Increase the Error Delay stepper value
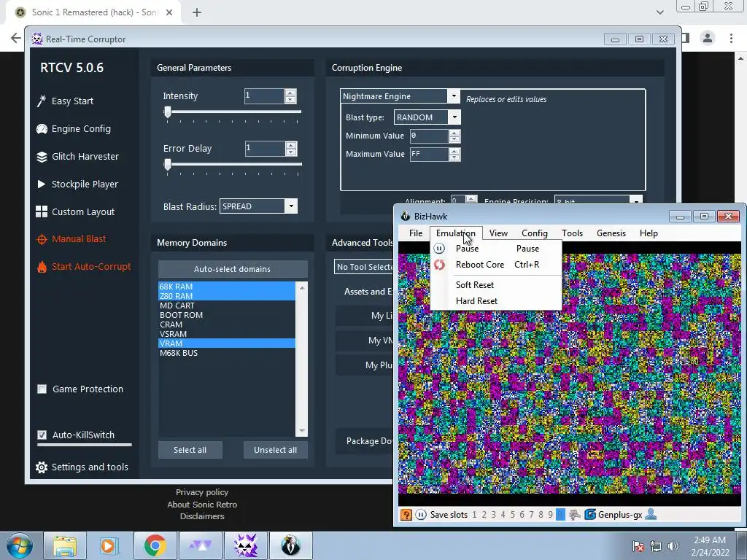This screenshot has width=747, height=560. pos(291,145)
